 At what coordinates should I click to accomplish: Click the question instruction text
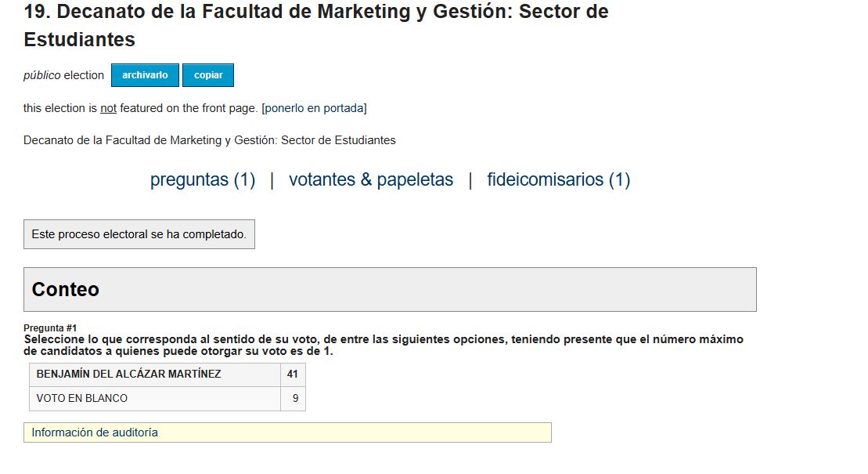coord(383,345)
